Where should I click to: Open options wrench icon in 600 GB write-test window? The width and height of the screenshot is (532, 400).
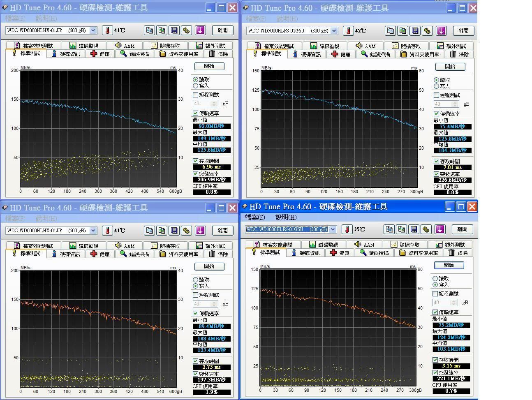187,230
